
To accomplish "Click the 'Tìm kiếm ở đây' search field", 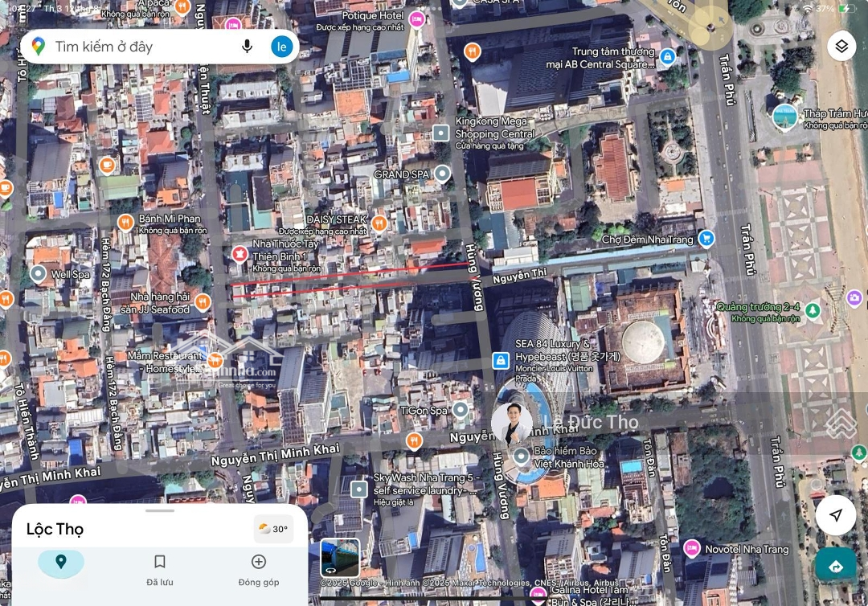I will pyautogui.click(x=145, y=47).
